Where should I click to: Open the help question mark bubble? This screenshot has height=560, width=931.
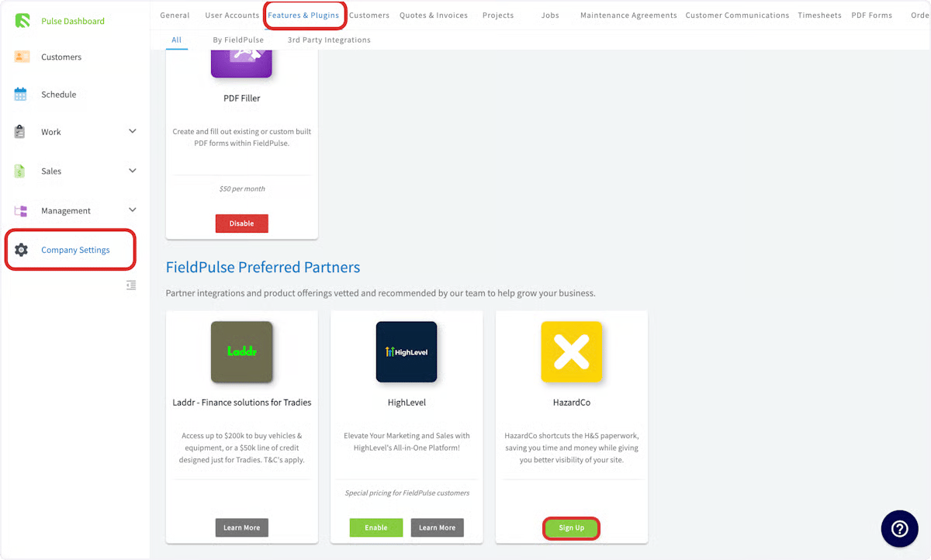click(x=899, y=529)
